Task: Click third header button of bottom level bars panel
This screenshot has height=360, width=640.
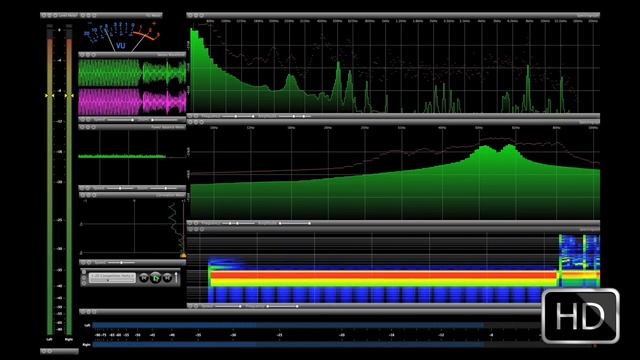Action: point(94,311)
